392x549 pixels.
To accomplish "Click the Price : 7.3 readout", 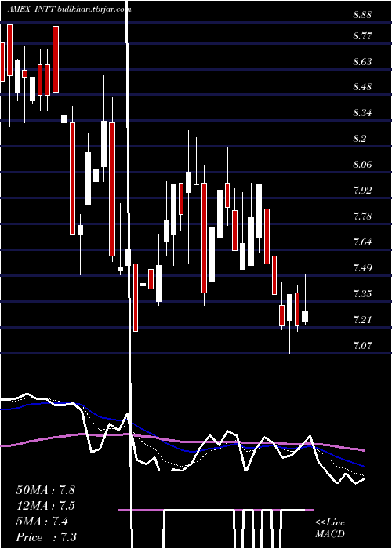I will (46, 537).
